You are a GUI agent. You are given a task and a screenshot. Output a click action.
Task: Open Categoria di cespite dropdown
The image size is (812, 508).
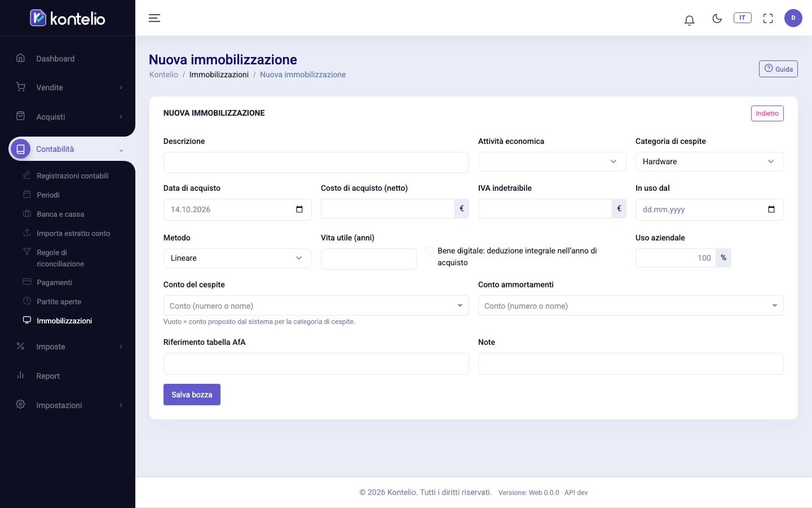point(709,161)
